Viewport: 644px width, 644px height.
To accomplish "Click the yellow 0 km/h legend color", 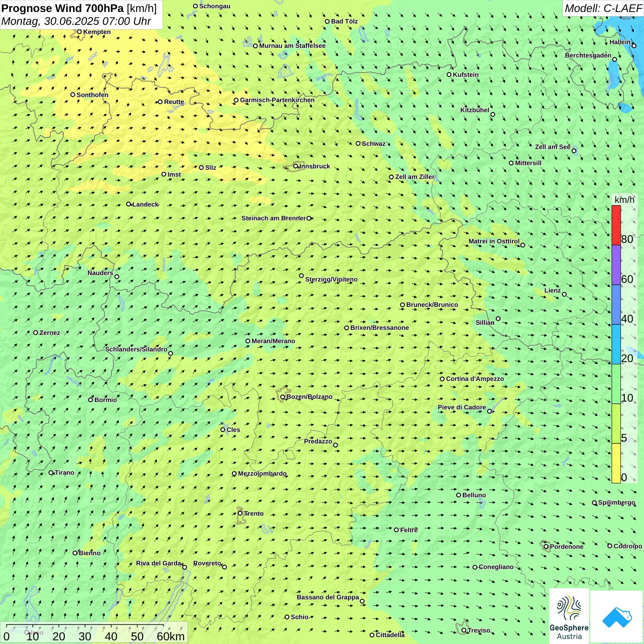I will pos(616,463).
